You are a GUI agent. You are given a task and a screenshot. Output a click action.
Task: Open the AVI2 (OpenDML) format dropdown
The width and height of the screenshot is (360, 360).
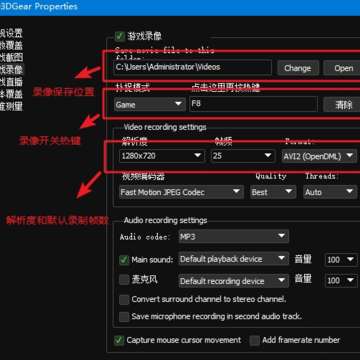coord(319,156)
